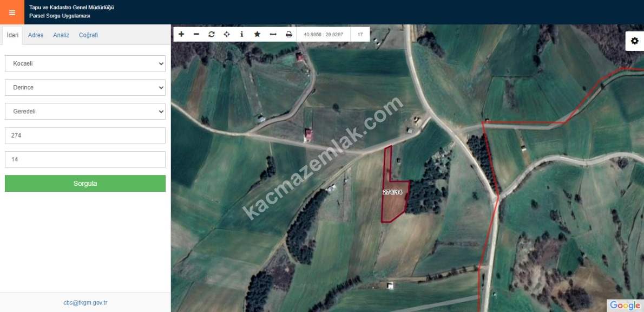This screenshot has height=312, width=644.
Task: Open map settings gear icon
Action: pos(634,41)
